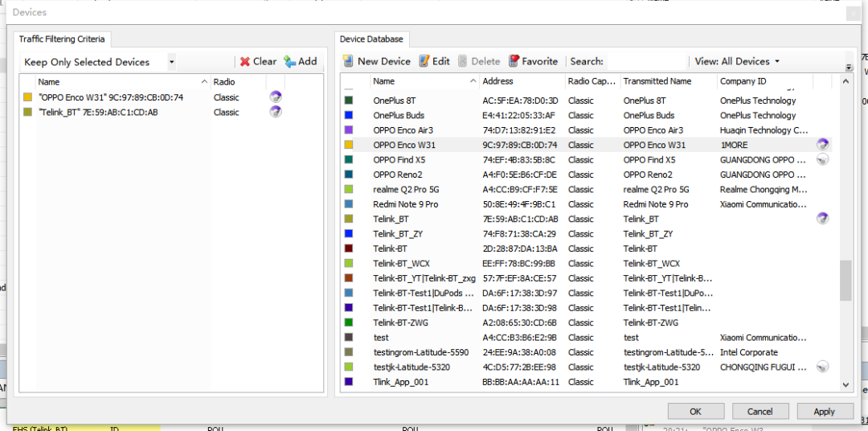Click the Favorite flag icon

coord(514,61)
